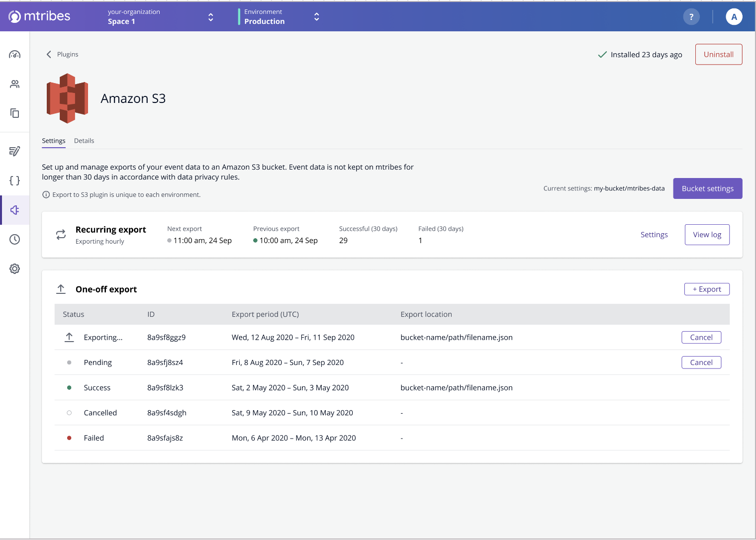The width and height of the screenshot is (756, 540).
Task: Click the Export location column header
Action: [x=426, y=314]
